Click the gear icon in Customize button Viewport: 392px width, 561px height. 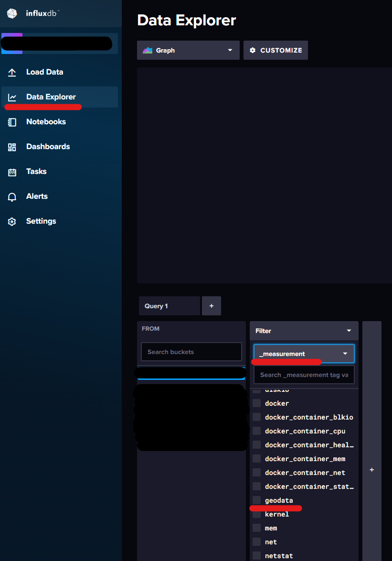click(253, 51)
